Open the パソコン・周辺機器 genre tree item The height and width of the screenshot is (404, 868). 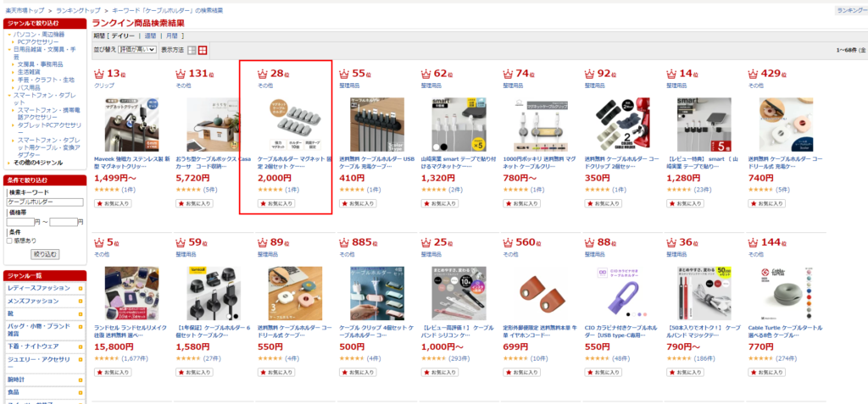(39, 35)
